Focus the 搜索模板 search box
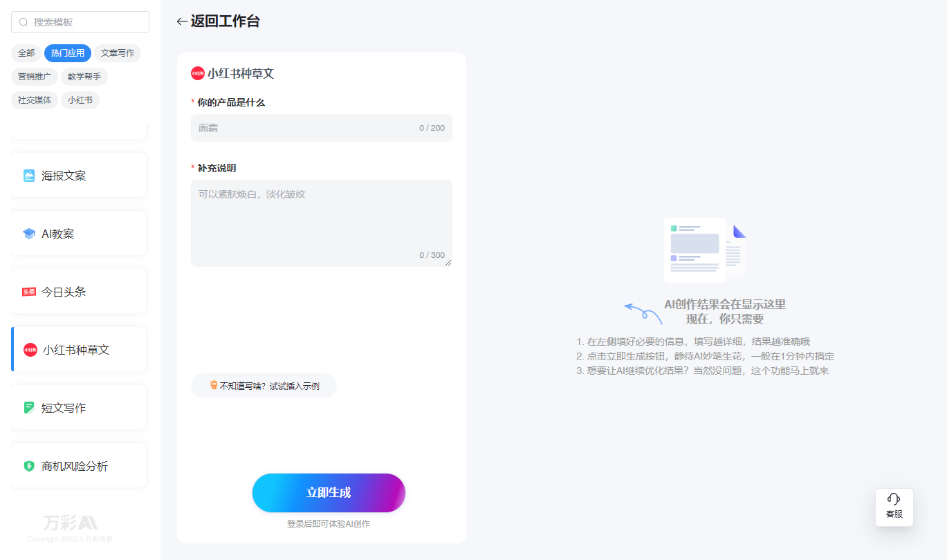The height and width of the screenshot is (560, 947). click(80, 22)
